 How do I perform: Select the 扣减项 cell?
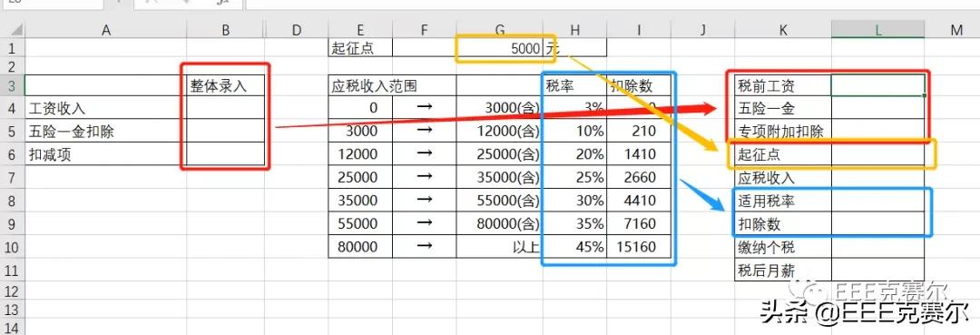coord(105,153)
